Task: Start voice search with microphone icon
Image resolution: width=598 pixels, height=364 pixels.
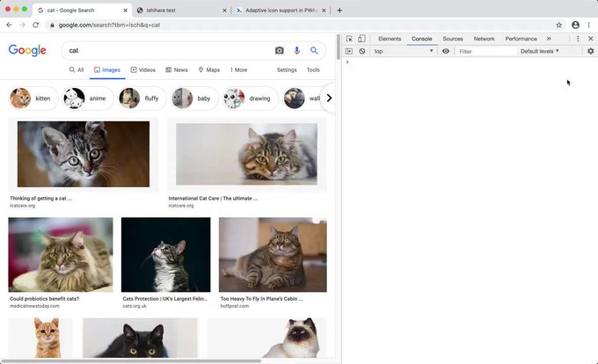Action: tap(296, 50)
